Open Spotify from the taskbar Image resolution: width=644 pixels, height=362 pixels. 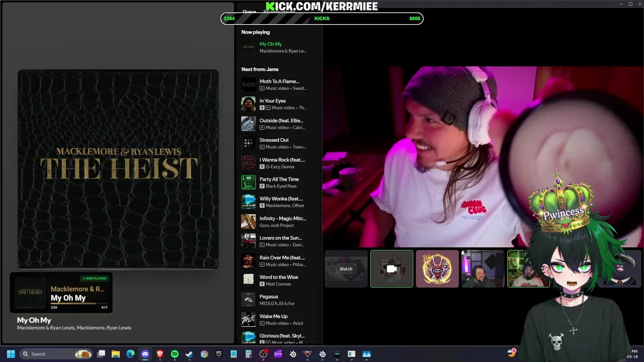(x=175, y=354)
